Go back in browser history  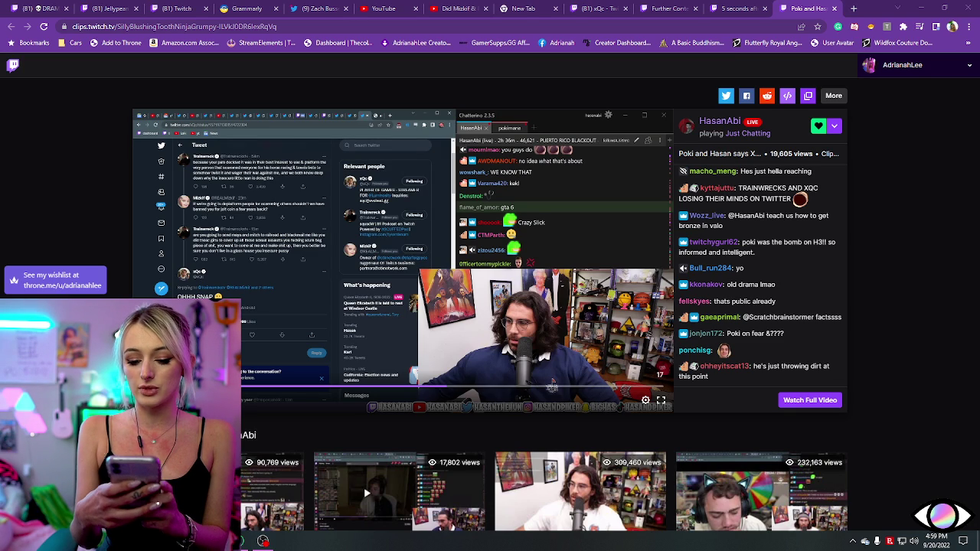pos(11,26)
